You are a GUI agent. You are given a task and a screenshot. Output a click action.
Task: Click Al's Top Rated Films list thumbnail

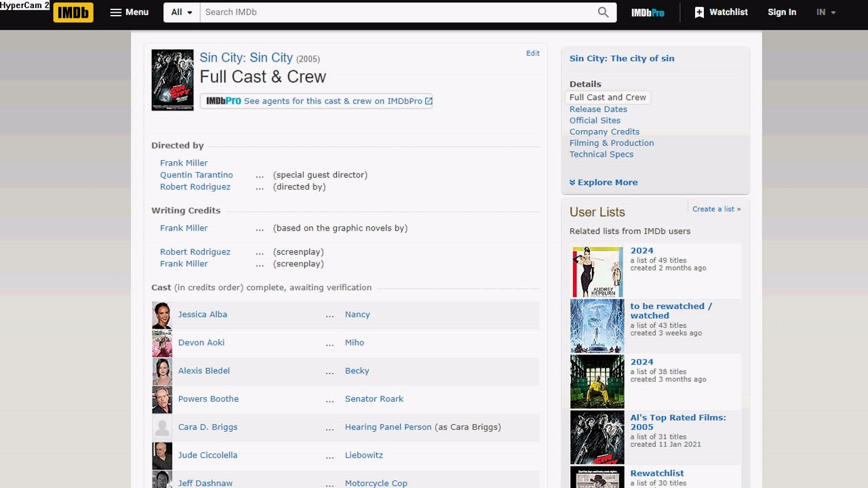coord(597,437)
